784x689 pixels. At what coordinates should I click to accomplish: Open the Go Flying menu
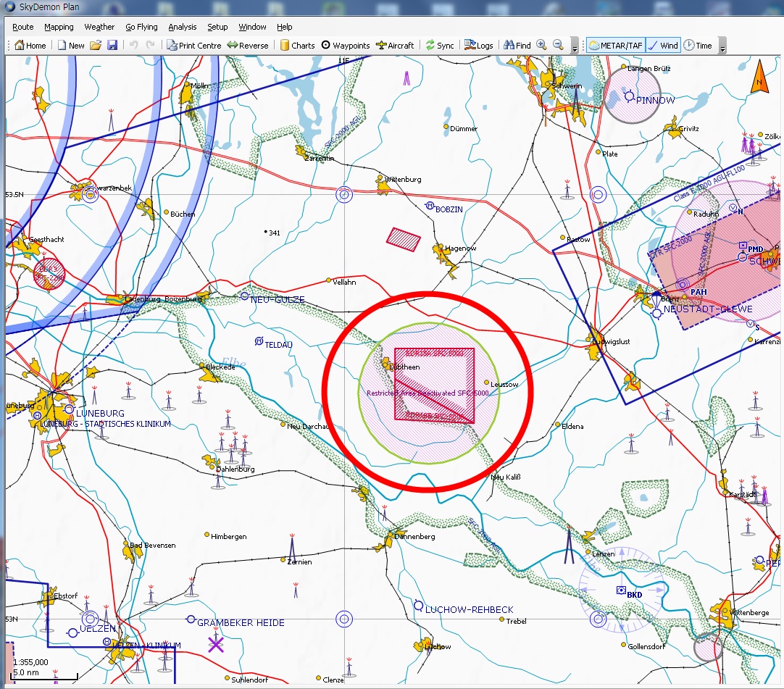tap(141, 27)
